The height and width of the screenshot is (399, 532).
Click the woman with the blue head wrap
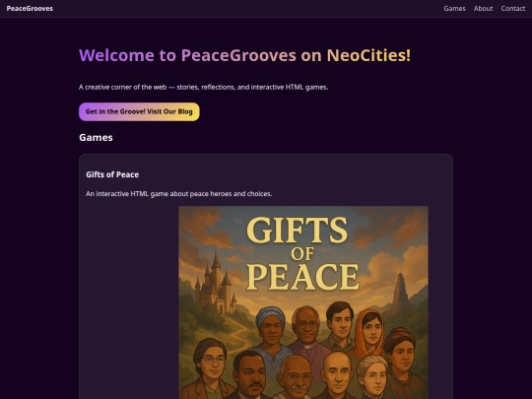tap(270, 325)
